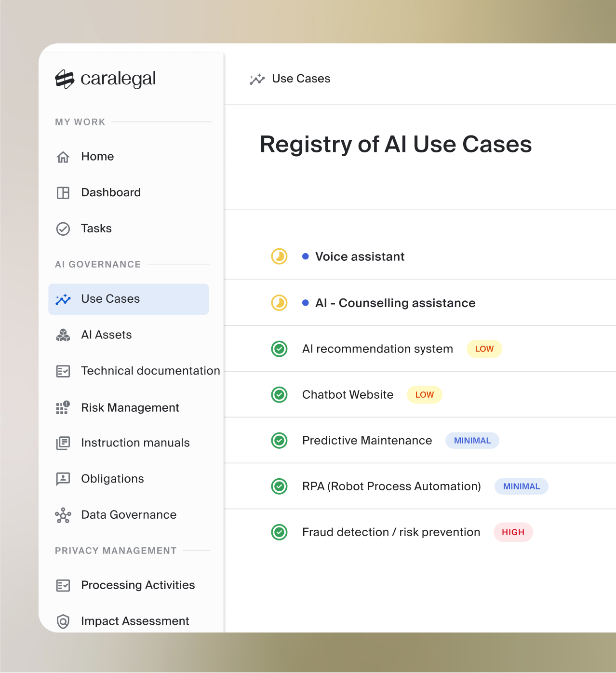
Task: Click the Use Cases breadcrumb text in header
Action: [x=301, y=79]
